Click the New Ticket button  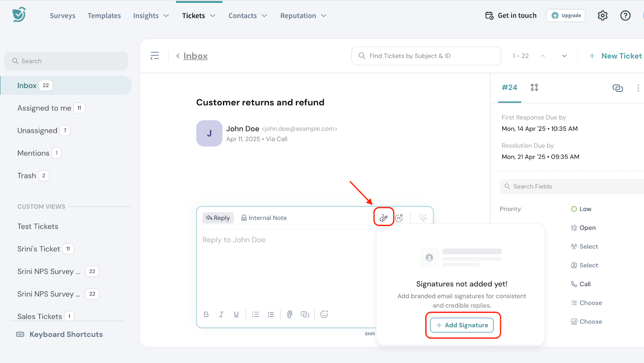pos(615,56)
